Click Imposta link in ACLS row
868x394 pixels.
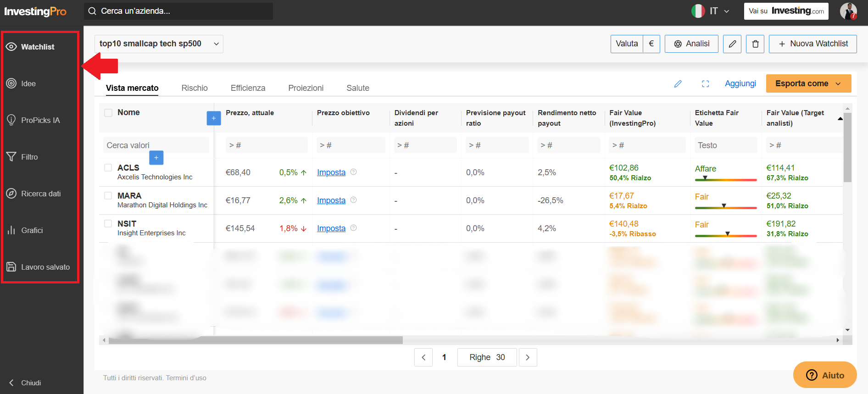click(331, 172)
